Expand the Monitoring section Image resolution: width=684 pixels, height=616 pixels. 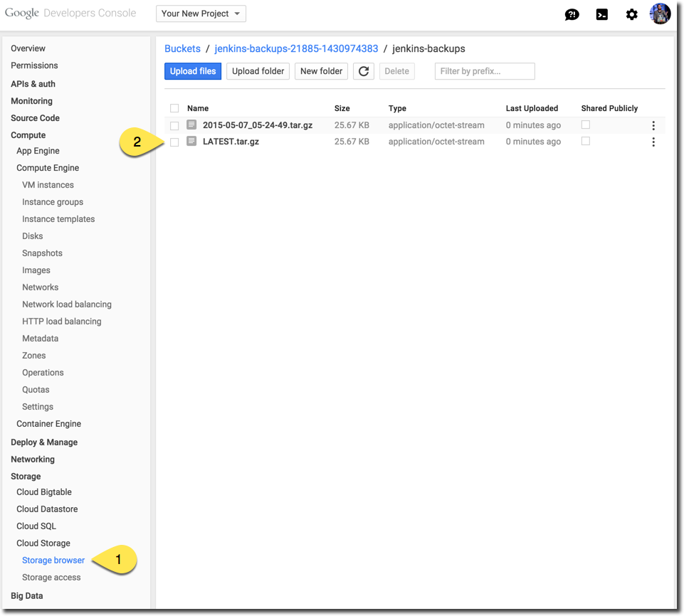(31, 101)
